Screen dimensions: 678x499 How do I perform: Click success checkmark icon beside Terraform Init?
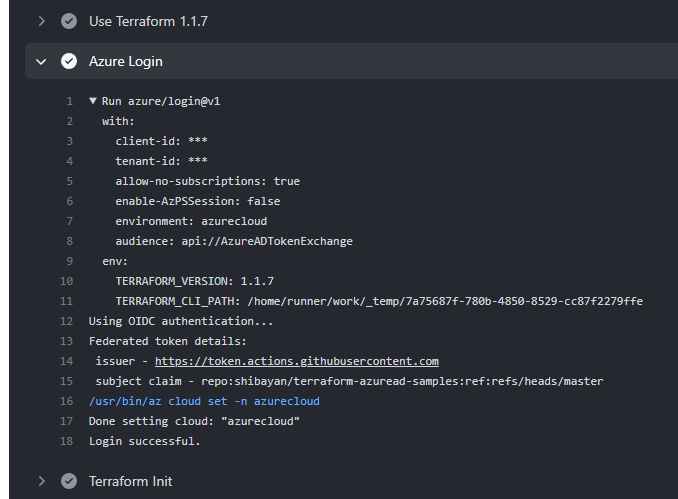[69, 481]
